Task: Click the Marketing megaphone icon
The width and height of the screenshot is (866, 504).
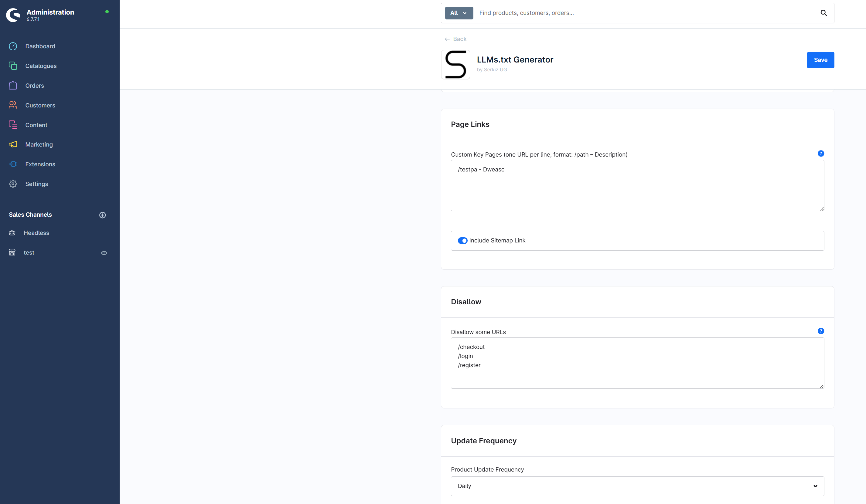Action: coord(13,144)
